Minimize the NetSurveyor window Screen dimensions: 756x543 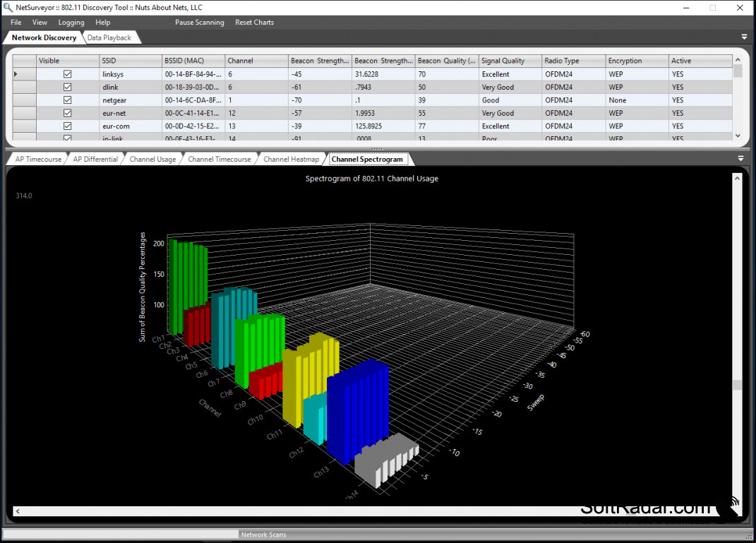coord(686,8)
